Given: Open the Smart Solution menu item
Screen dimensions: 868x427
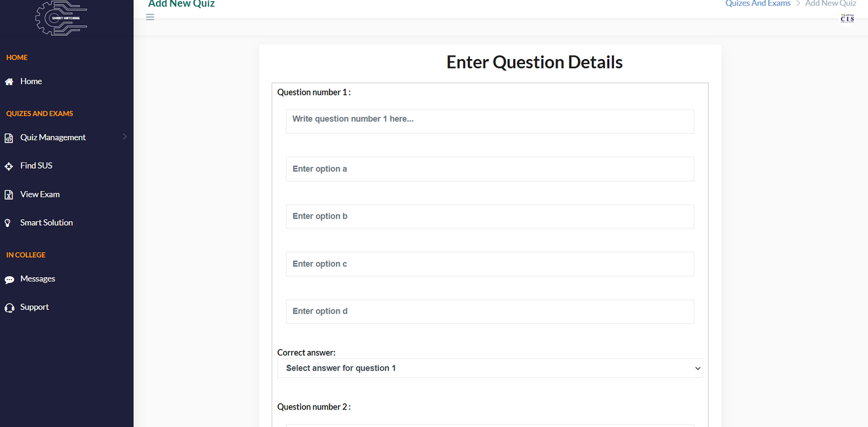Looking at the screenshot, I should [x=47, y=222].
